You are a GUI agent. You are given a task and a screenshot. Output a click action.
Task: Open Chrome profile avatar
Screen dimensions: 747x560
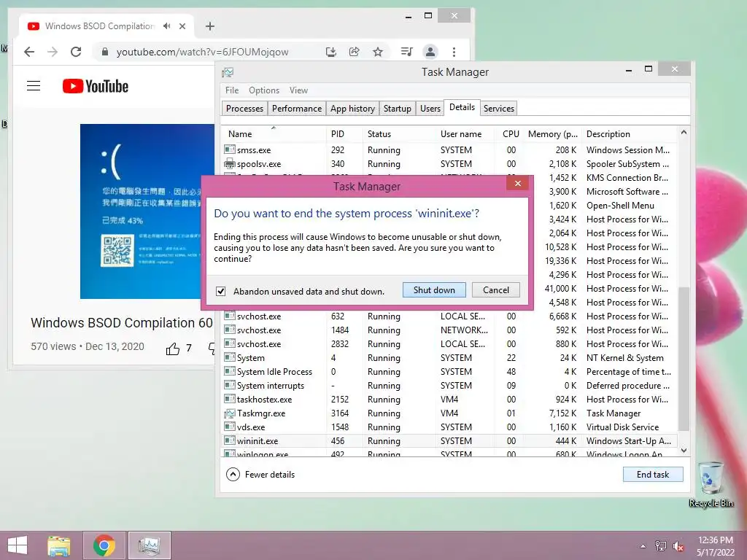tap(430, 52)
